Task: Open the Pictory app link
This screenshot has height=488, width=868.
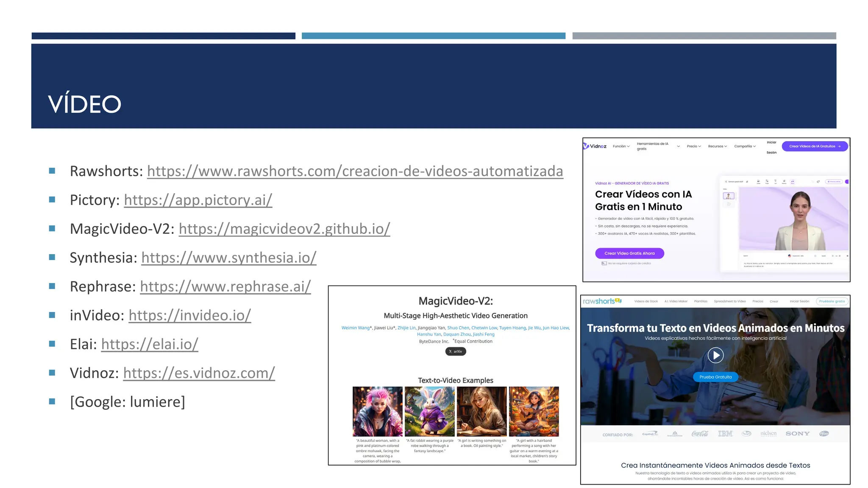Action: tap(198, 200)
